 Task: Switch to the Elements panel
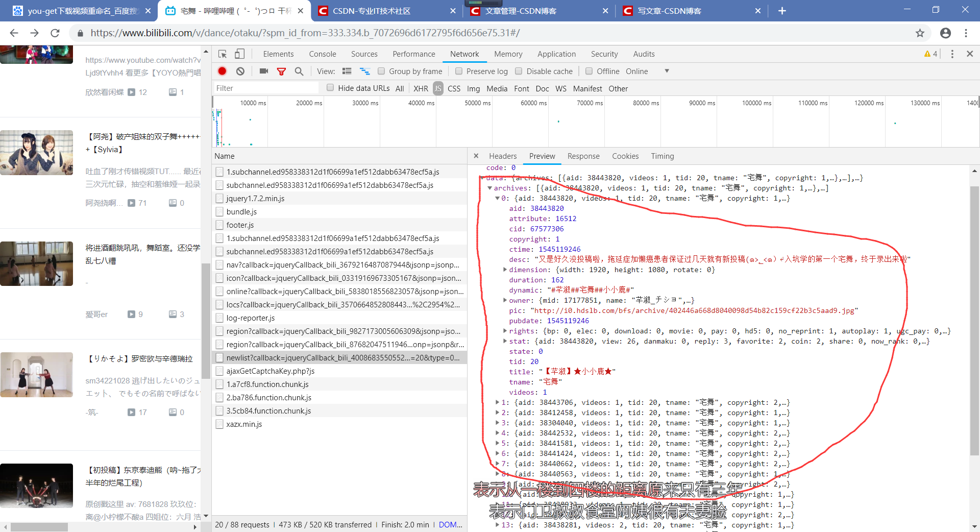278,54
